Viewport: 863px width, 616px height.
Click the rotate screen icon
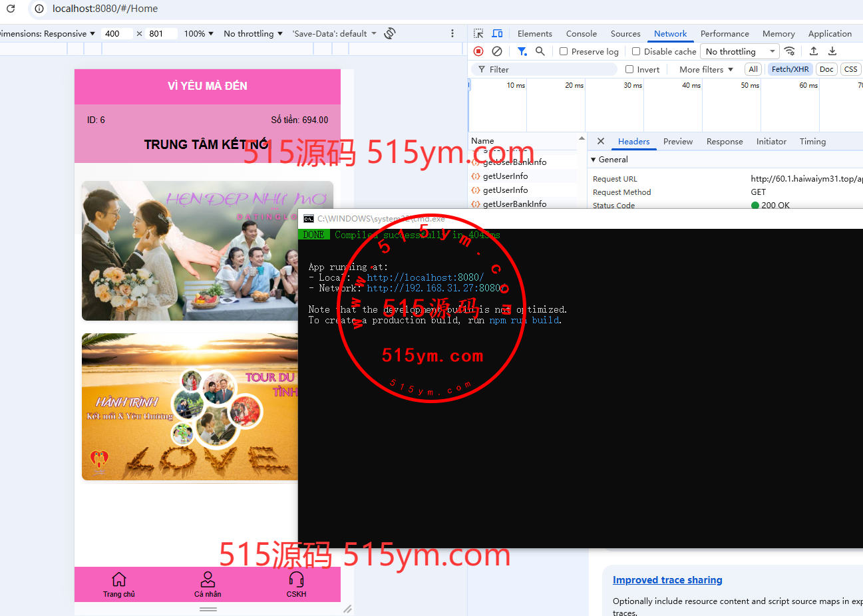point(390,33)
